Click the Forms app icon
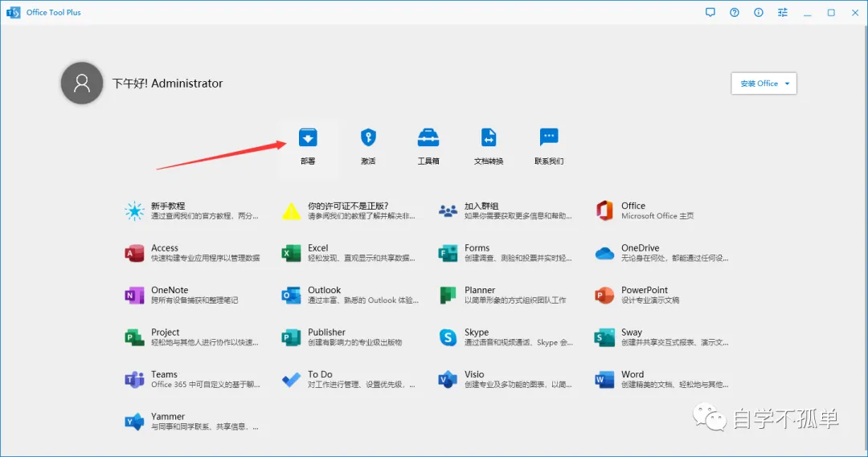This screenshot has height=457, width=868. (x=448, y=253)
